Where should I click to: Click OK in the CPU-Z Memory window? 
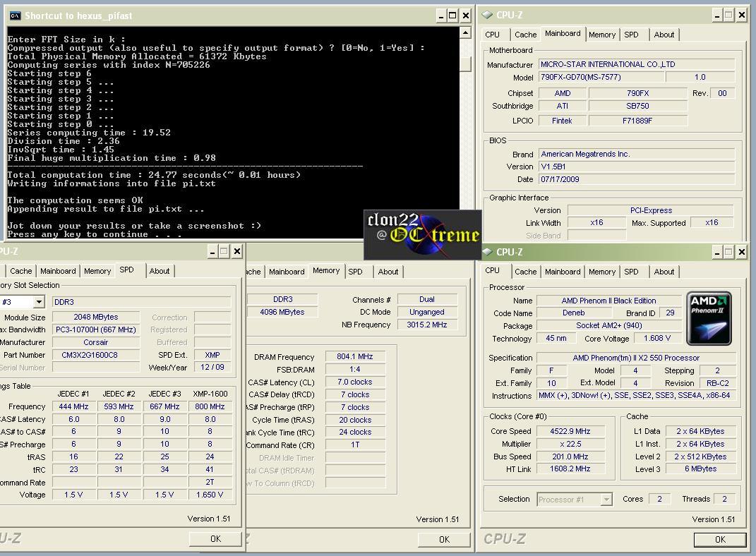[x=445, y=540]
